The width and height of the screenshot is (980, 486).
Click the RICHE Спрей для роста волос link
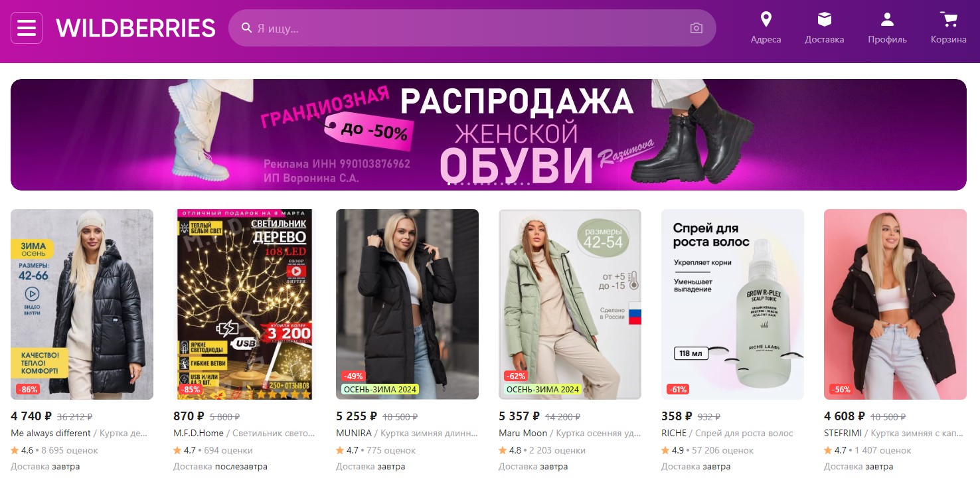pos(727,433)
